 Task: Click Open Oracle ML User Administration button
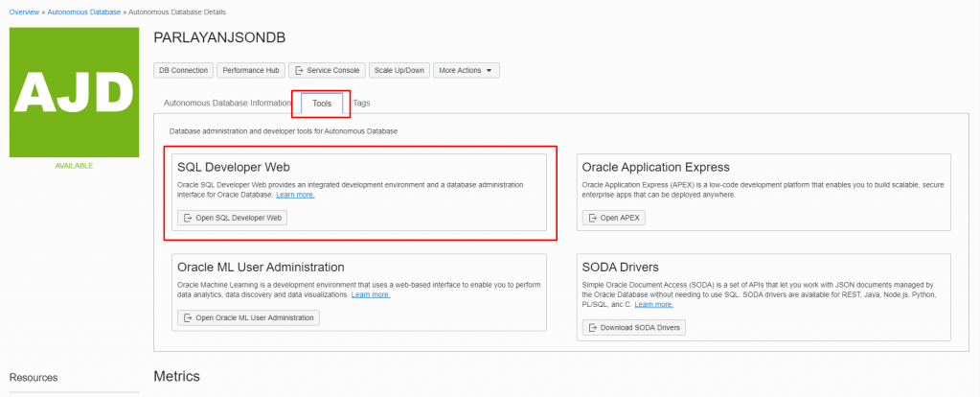(248, 317)
